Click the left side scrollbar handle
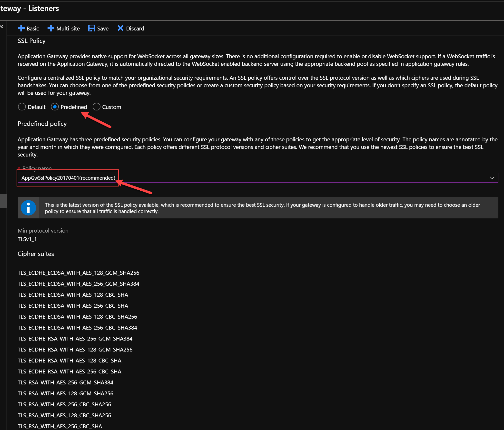 3,201
